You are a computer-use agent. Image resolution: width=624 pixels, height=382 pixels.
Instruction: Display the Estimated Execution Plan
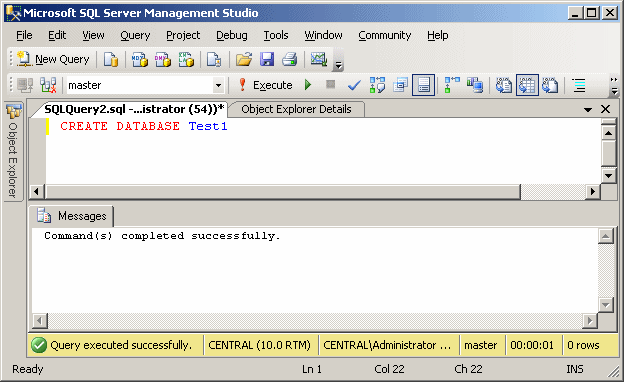[377, 85]
